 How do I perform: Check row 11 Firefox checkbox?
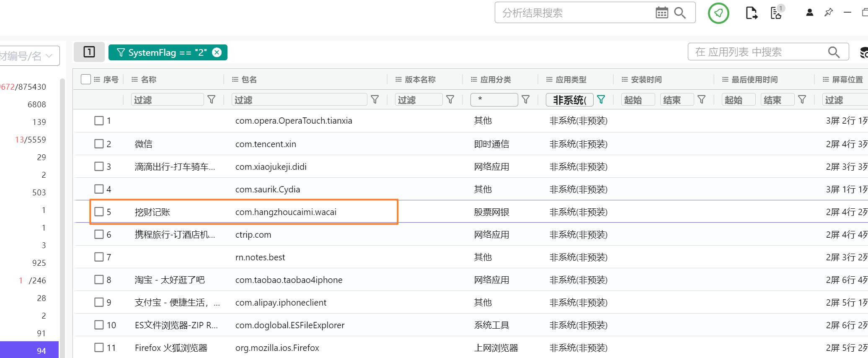click(x=99, y=348)
